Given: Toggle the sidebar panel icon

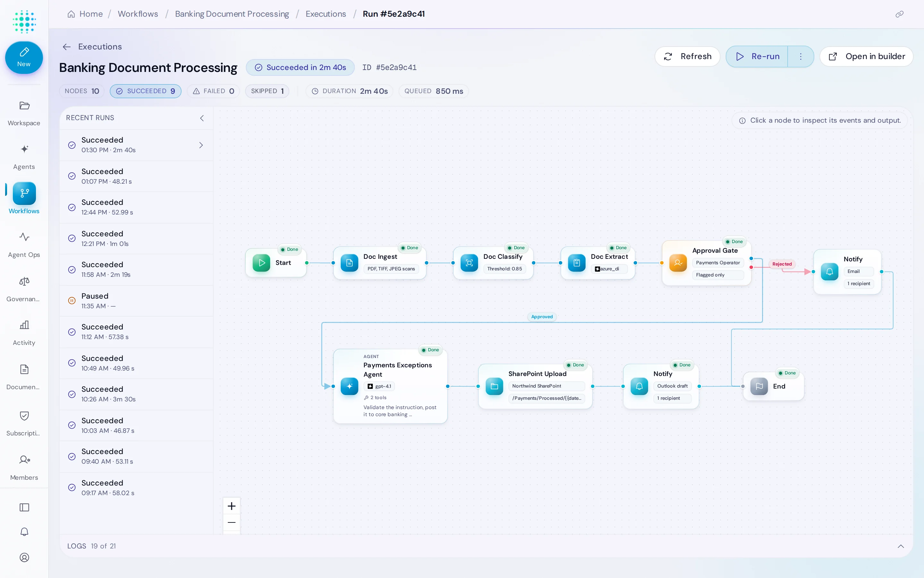Looking at the screenshot, I should tap(24, 507).
